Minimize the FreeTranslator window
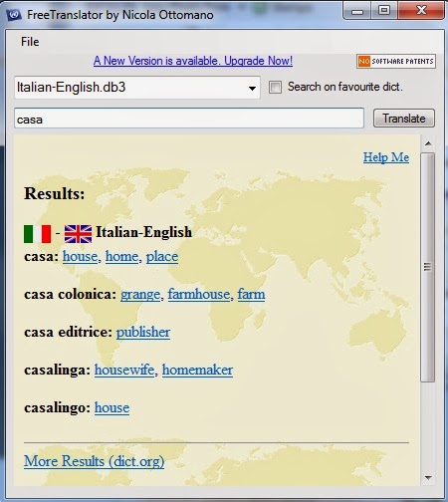 357,12
